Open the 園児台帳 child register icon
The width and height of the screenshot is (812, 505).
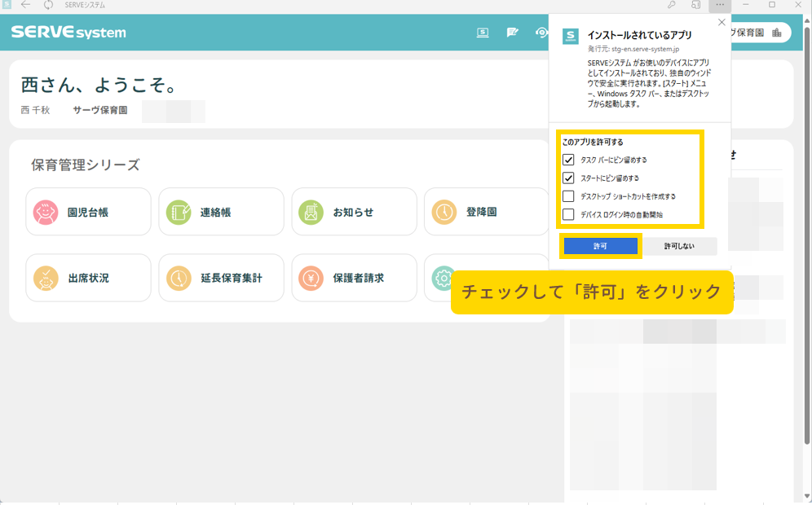(46, 212)
